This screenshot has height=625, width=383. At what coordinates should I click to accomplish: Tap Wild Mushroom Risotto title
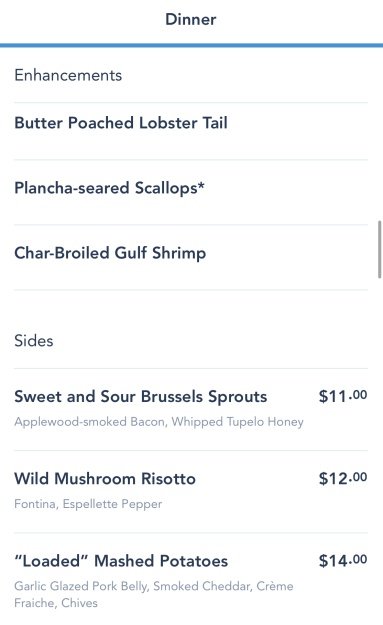coord(105,478)
